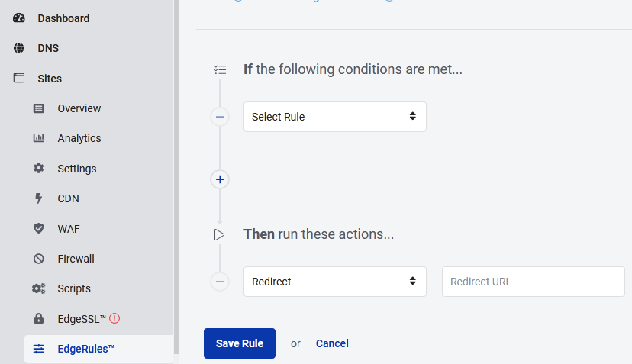Click the Analytics bar chart icon
This screenshot has width=632, height=364.
tap(39, 138)
